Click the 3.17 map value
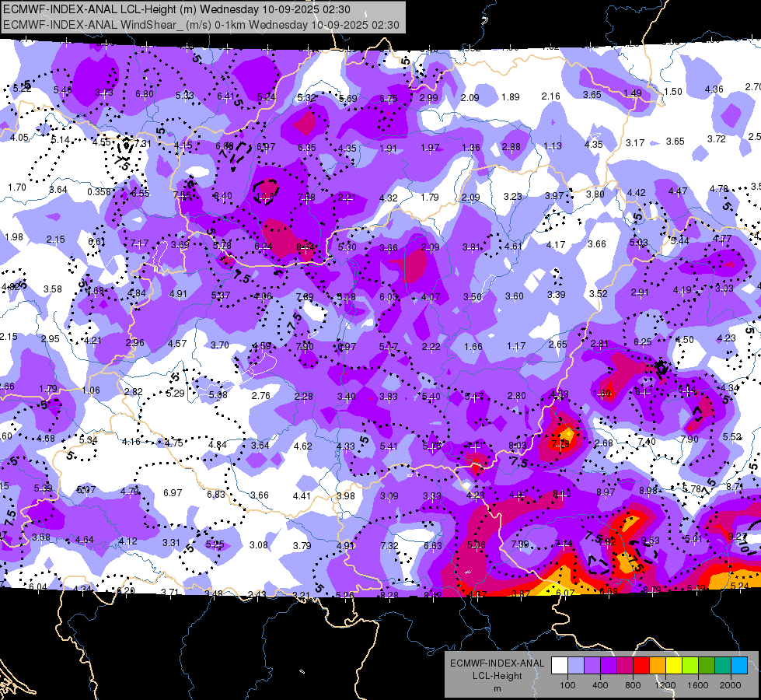The height and width of the screenshot is (700, 761). click(635, 143)
